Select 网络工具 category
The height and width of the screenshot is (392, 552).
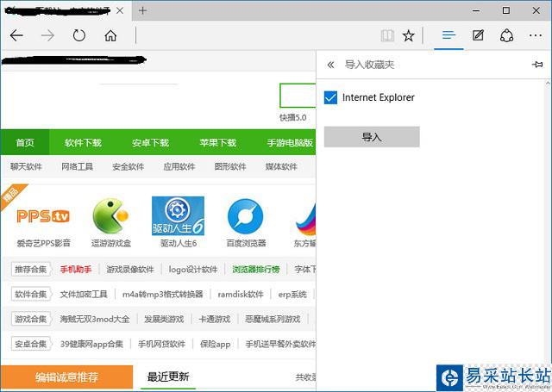(x=77, y=166)
